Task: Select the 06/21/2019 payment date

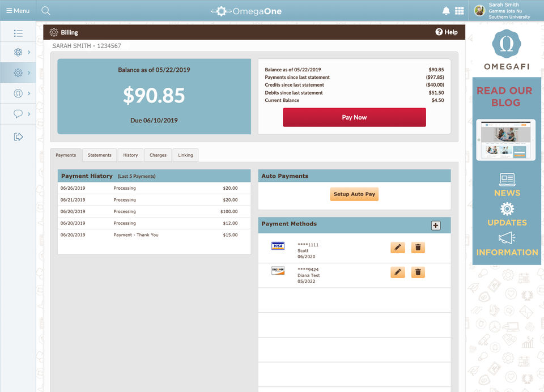Action: click(73, 200)
